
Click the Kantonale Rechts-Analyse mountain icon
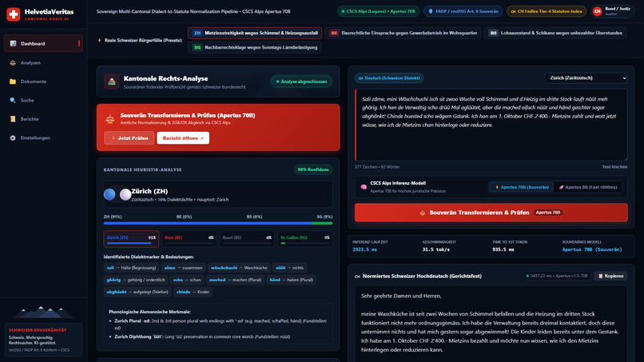click(x=111, y=82)
